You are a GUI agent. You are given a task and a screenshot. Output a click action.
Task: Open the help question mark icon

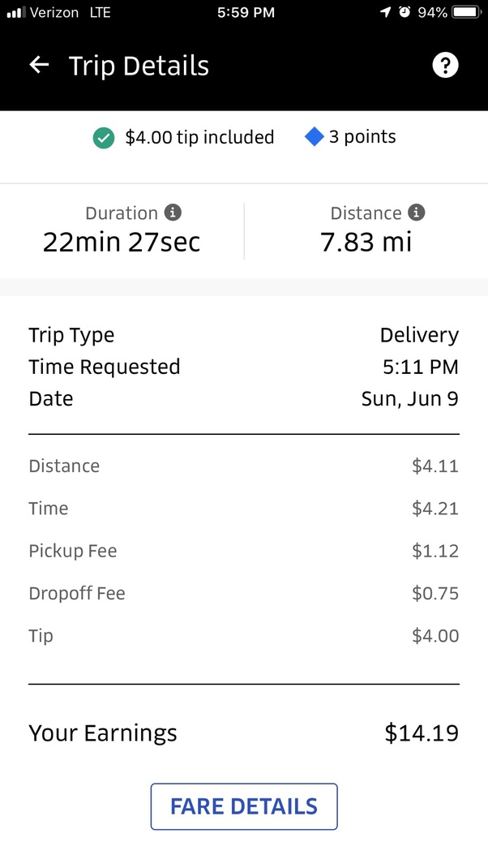click(445, 65)
